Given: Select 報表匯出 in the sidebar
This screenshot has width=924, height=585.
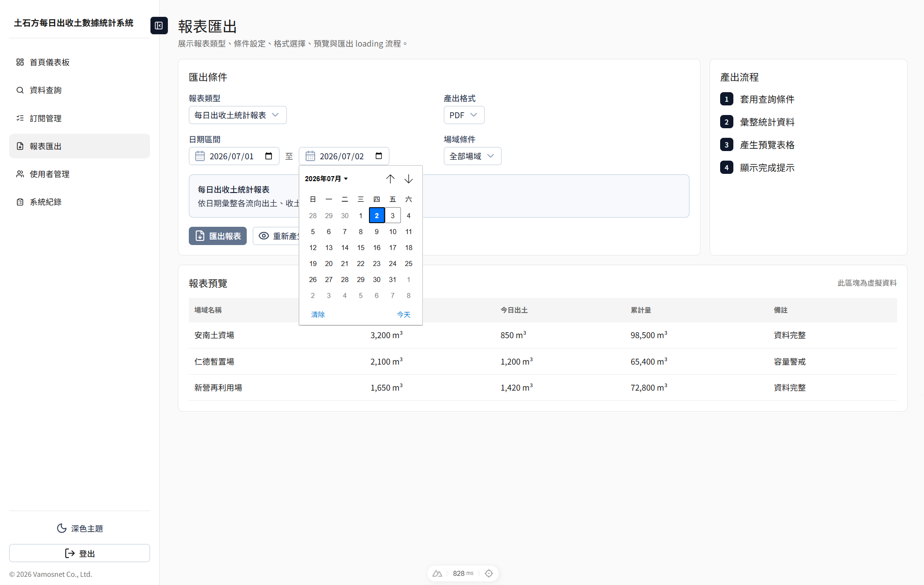Looking at the screenshot, I should pos(79,146).
